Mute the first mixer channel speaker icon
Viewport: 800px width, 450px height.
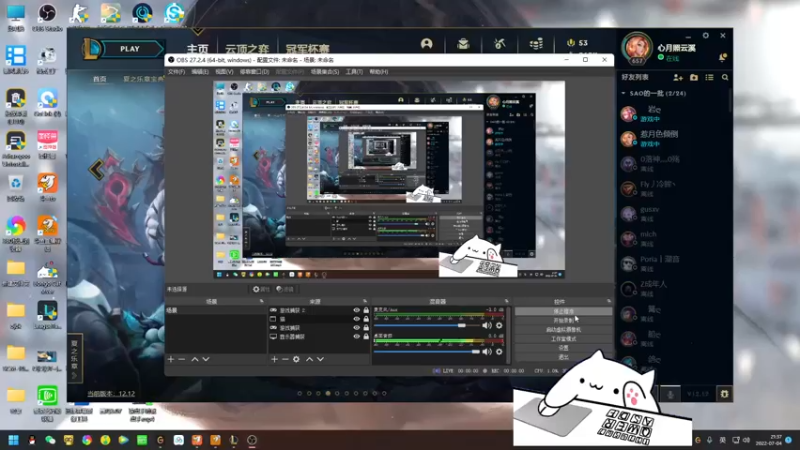(487, 326)
